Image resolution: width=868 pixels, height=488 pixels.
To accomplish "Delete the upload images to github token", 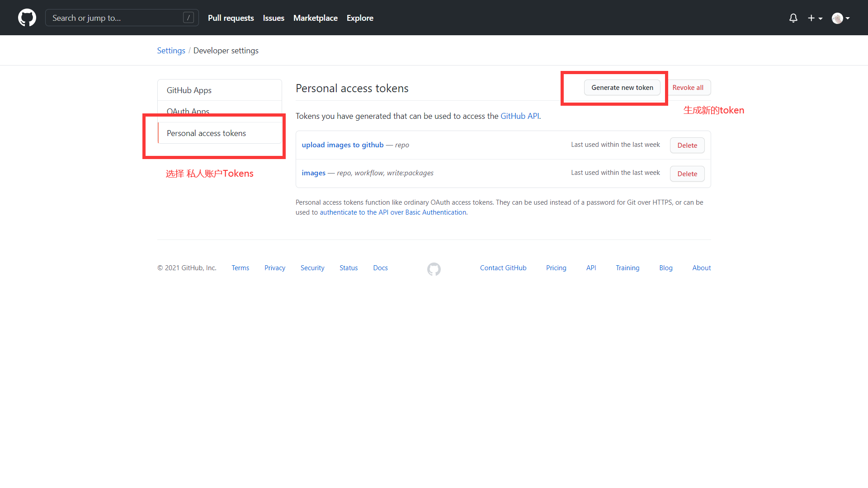I will (687, 145).
